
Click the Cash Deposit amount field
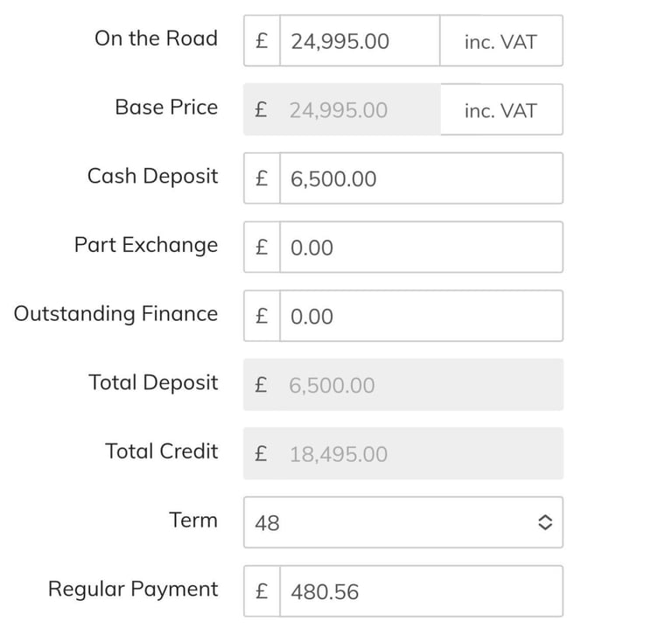pos(420,179)
